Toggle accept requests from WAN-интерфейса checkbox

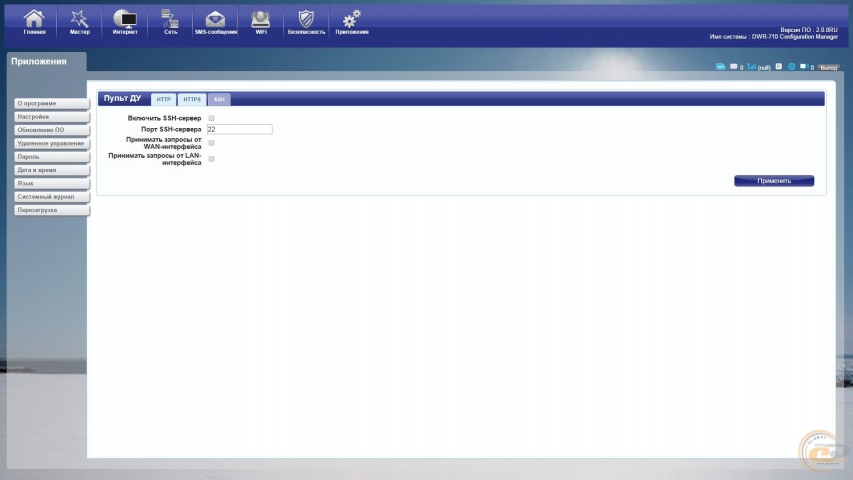point(212,143)
